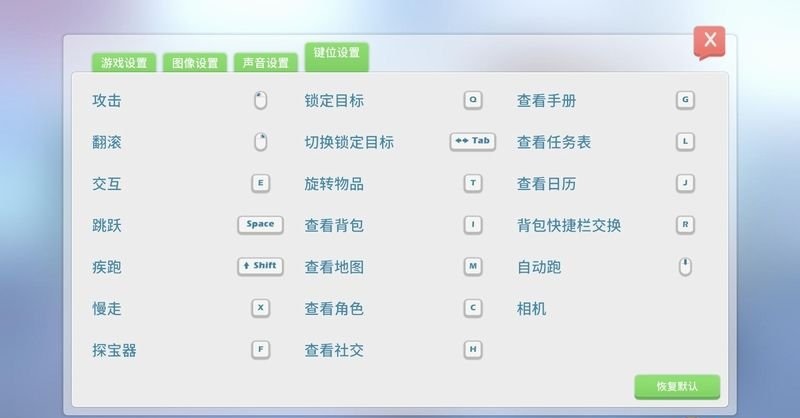This screenshot has width=800, height=418.
Task: Click the middle mouse icon for 自动跑
Action: pyautogui.click(x=685, y=267)
